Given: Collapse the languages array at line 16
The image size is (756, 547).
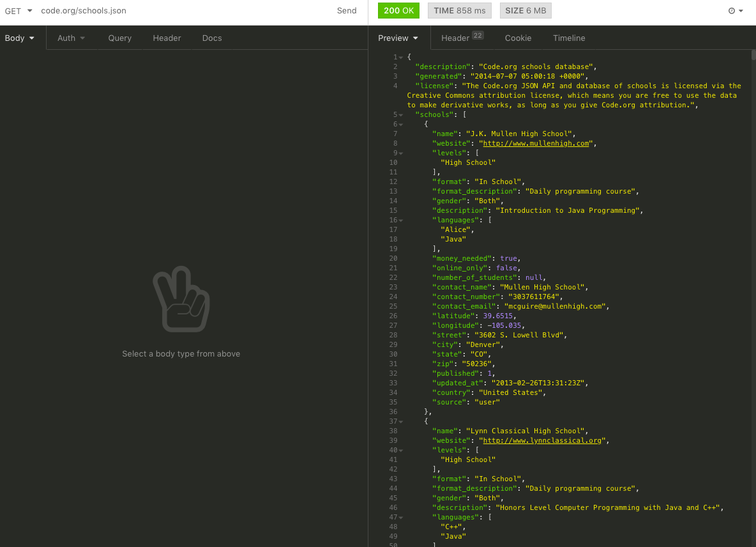Looking at the screenshot, I should (x=400, y=220).
